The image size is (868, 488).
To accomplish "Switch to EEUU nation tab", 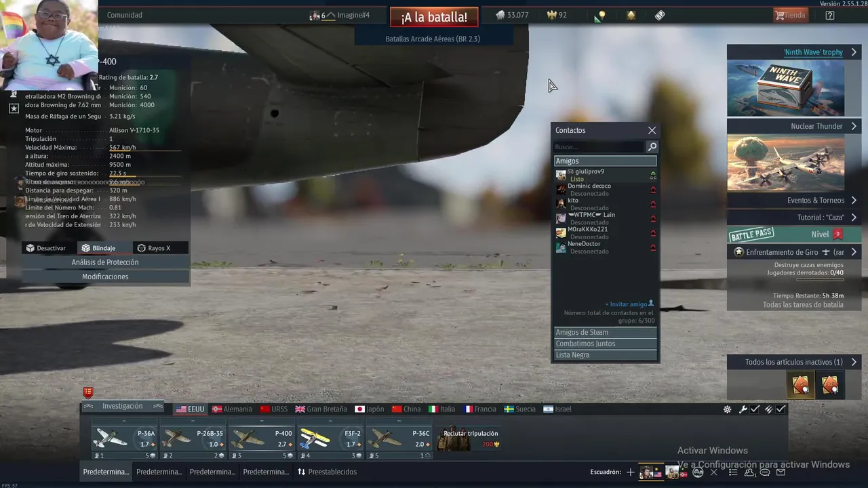I will [x=190, y=409].
